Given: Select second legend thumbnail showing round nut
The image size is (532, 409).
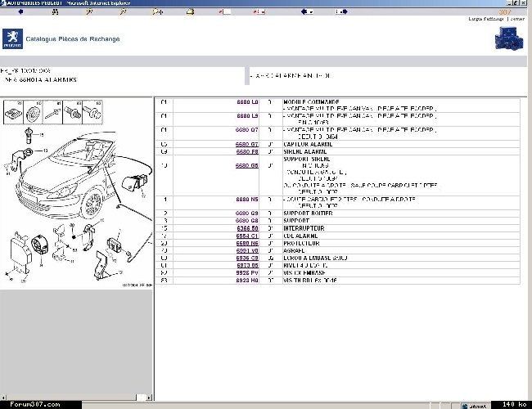Looking at the screenshot, I should point(33,112).
